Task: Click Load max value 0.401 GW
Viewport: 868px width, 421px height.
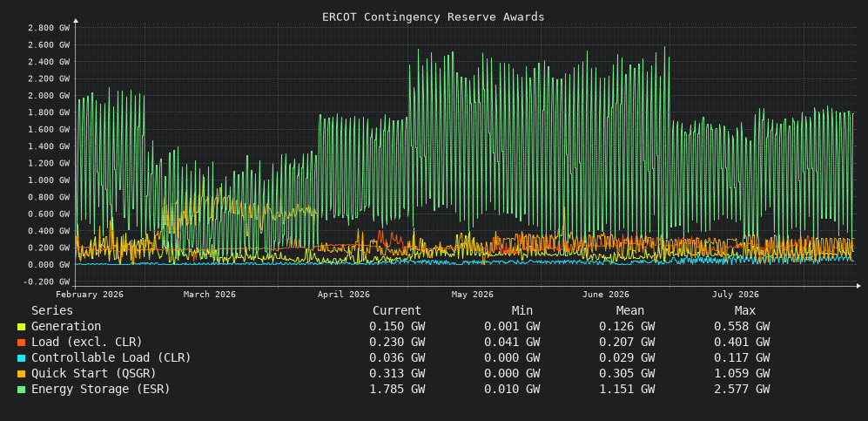Action: [x=742, y=342]
